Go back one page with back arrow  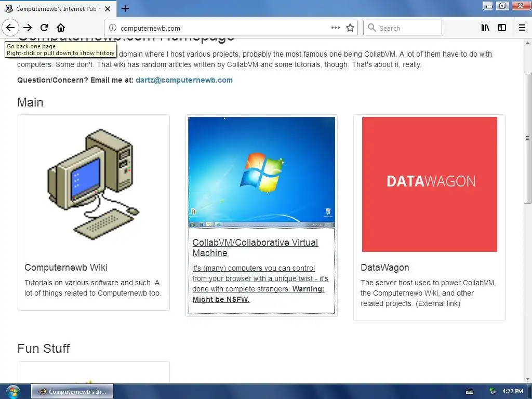[10, 28]
